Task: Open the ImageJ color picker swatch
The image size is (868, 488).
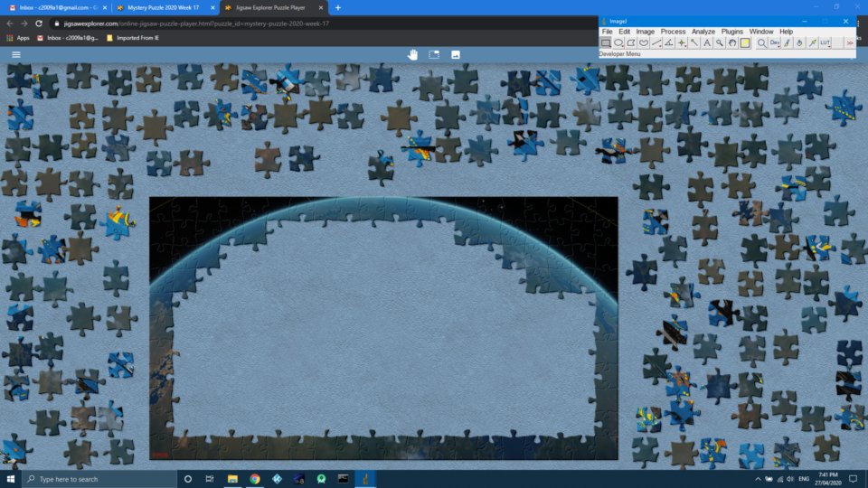Action: click(x=745, y=42)
